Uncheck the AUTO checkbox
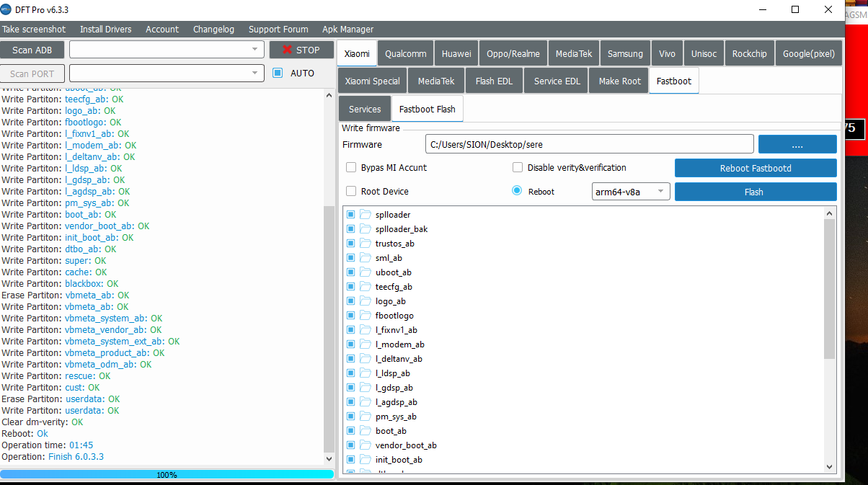 (278, 73)
